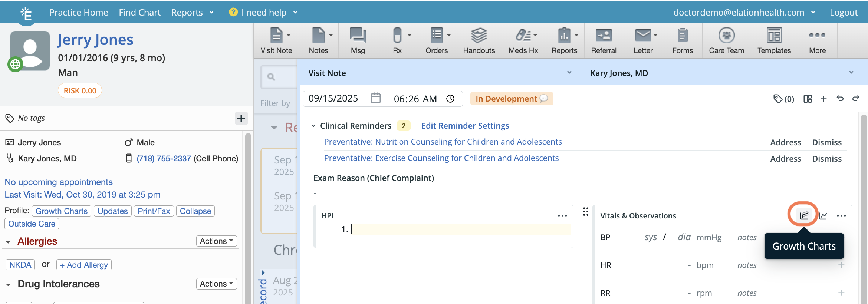Open Find Chart in the top menu
The height and width of the screenshot is (304, 868).
coord(139,13)
